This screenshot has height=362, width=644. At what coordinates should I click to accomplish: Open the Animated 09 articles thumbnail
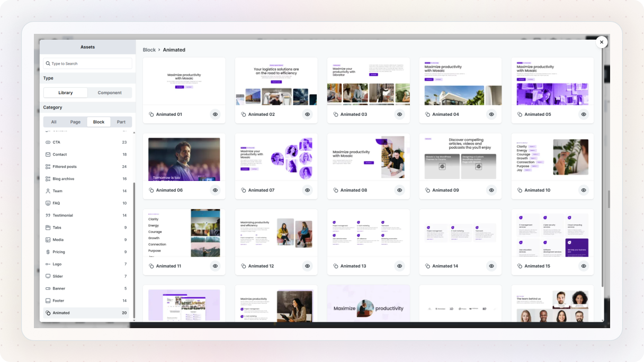point(460,157)
